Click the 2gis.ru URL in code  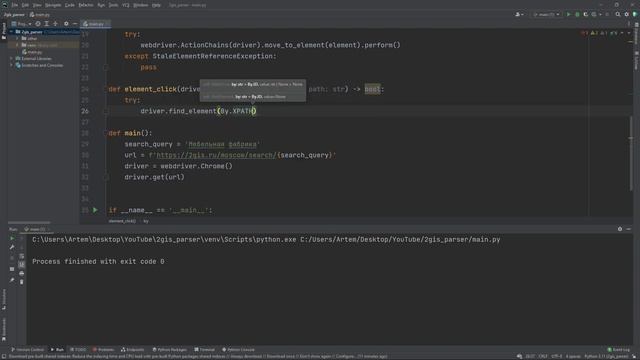pos(216,155)
